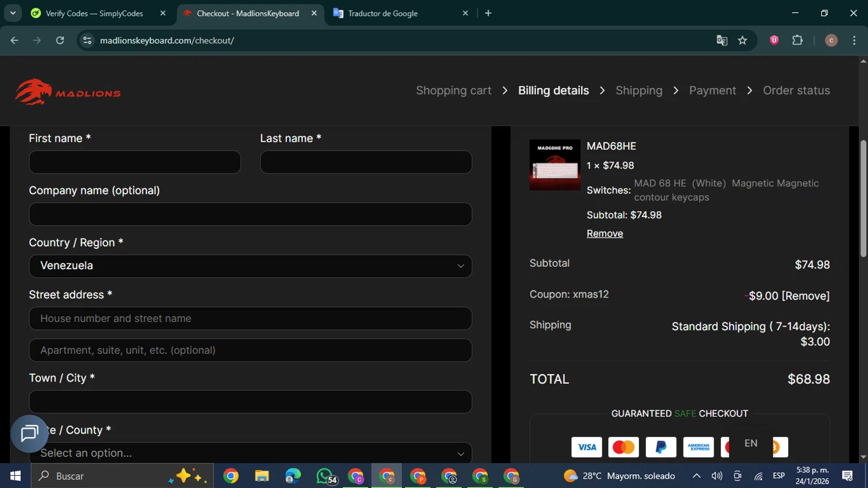Open Chrome's three-dot menu
Screen dimensions: 868x488
click(854, 41)
